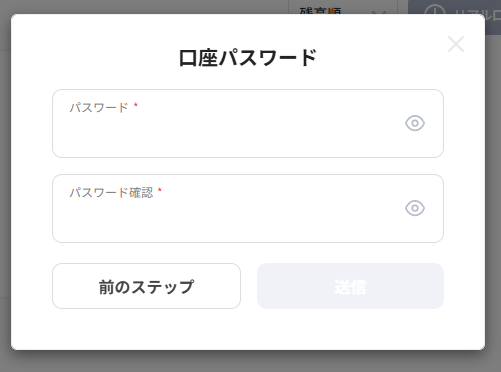Go back with 前のステップ button
This screenshot has height=372, width=501.
[x=146, y=286]
